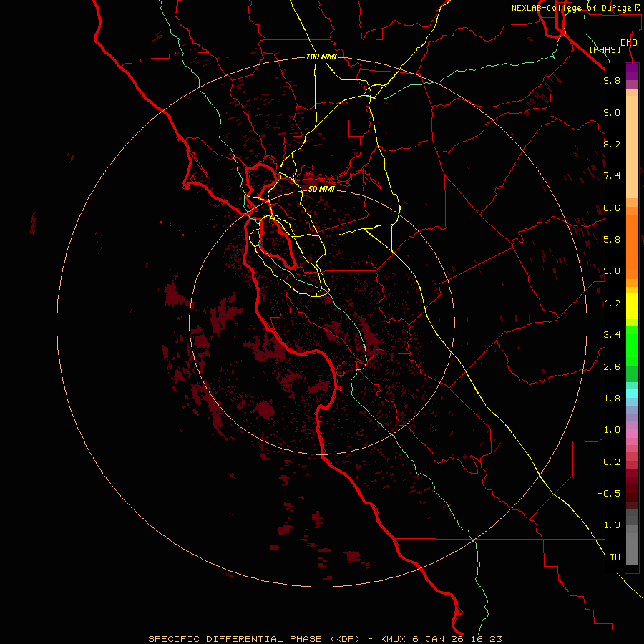The image size is (644, 644).
Task: Click the KMUX station identifier in the caption
Action: tap(393, 639)
